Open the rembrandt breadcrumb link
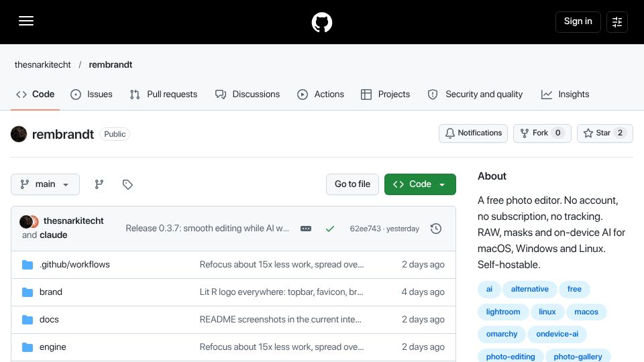 [x=111, y=65]
